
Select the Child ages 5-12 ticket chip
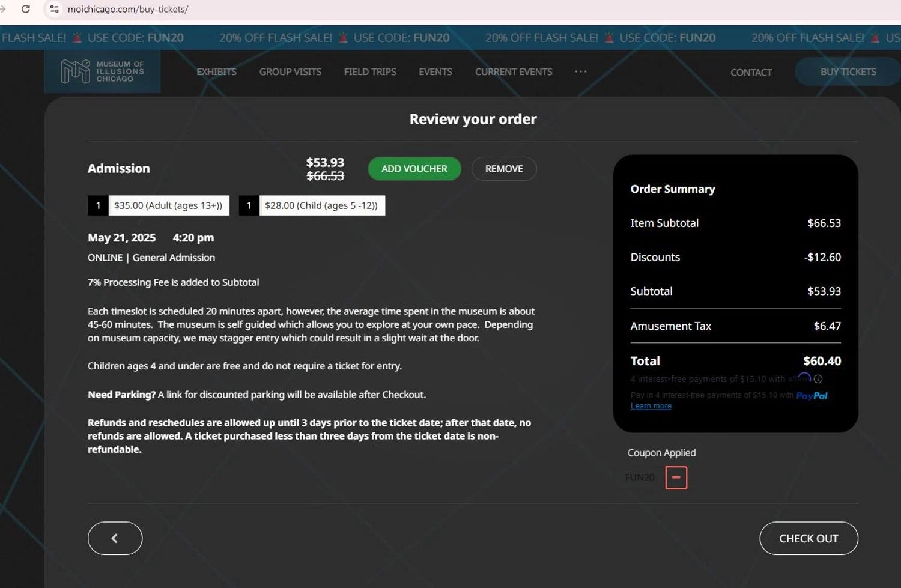coord(312,205)
